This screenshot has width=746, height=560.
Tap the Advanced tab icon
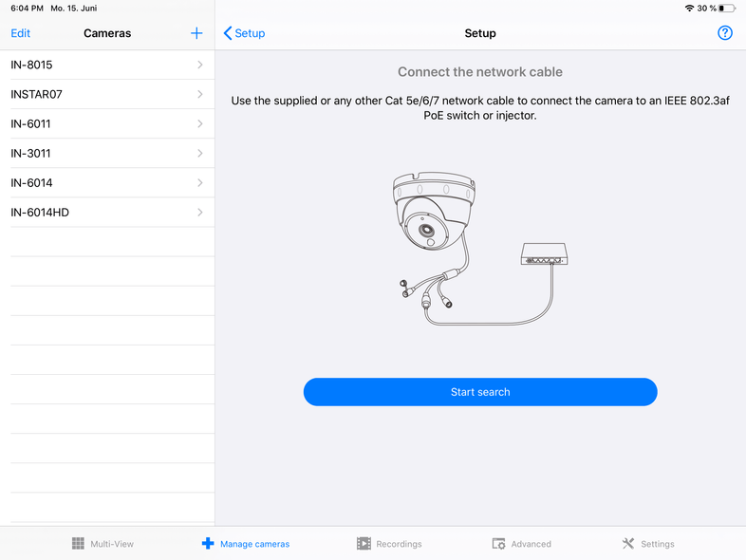point(498,544)
